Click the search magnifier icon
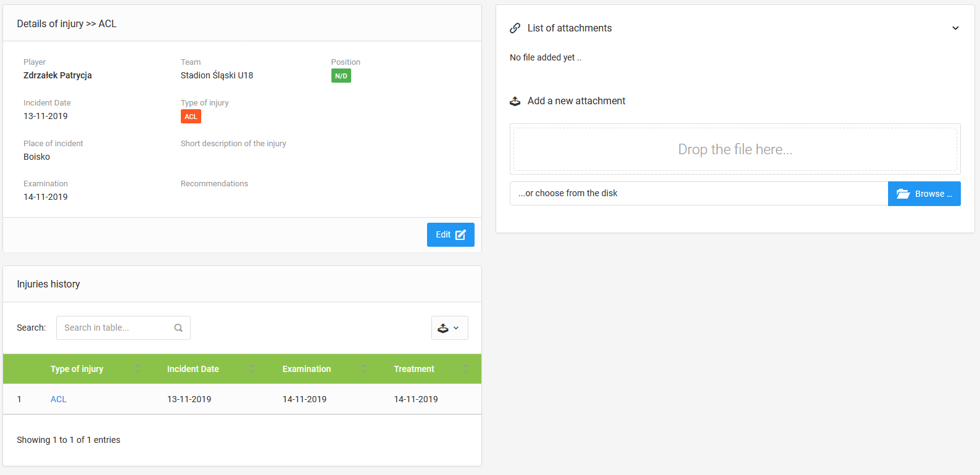This screenshot has width=980, height=475. tap(178, 328)
